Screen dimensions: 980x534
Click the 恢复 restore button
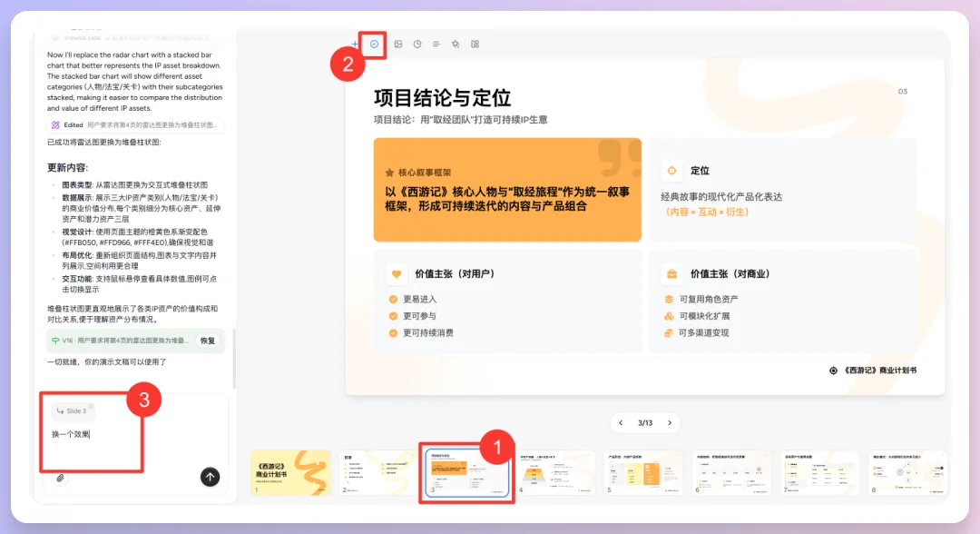(207, 341)
